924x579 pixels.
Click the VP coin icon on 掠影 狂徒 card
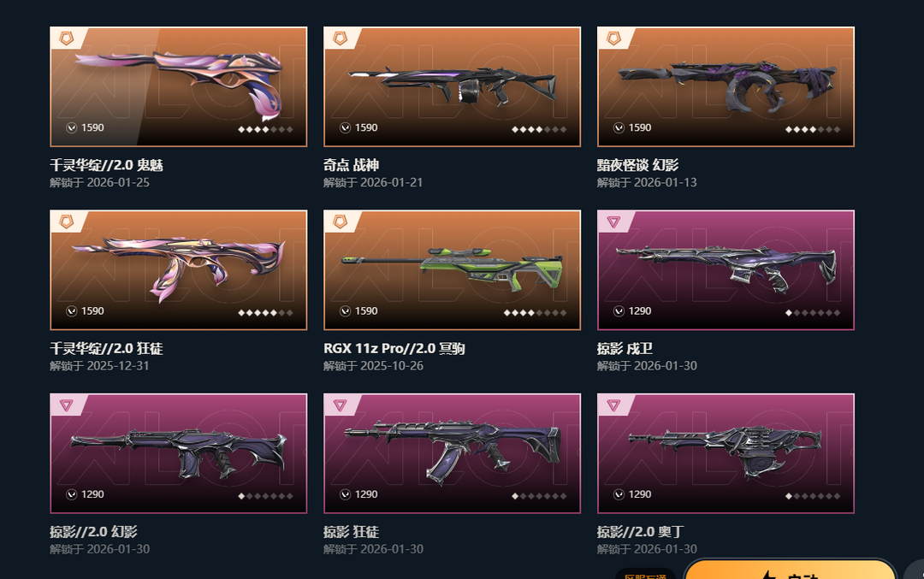pyautogui.click(x=346, y=494)
